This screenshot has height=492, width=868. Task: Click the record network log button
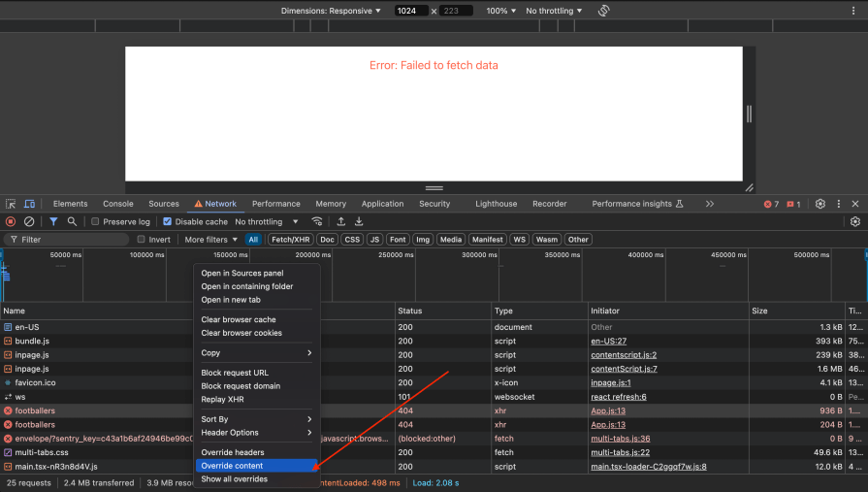tap(11, 221)
